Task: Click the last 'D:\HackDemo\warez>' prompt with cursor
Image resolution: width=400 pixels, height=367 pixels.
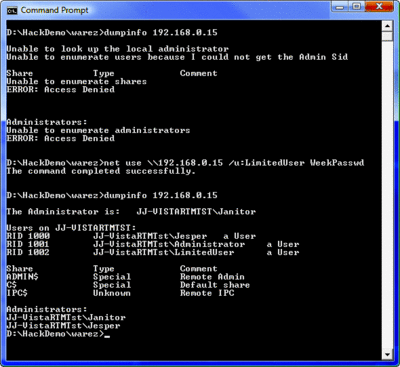Action: coord(58,334)
